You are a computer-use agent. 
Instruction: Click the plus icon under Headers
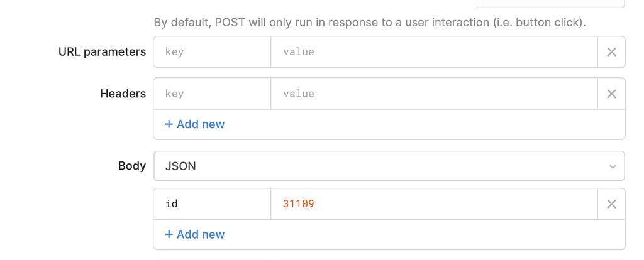[169, 124]
